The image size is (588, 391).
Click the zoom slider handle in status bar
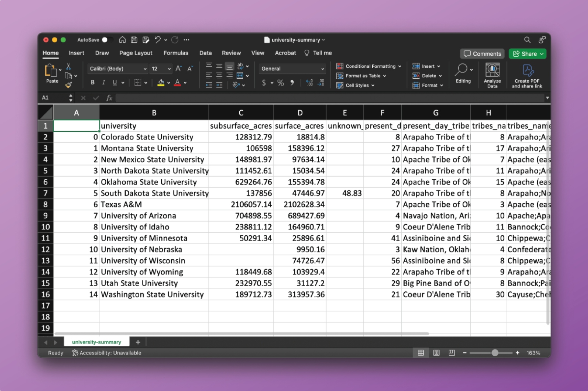(495, 353)
